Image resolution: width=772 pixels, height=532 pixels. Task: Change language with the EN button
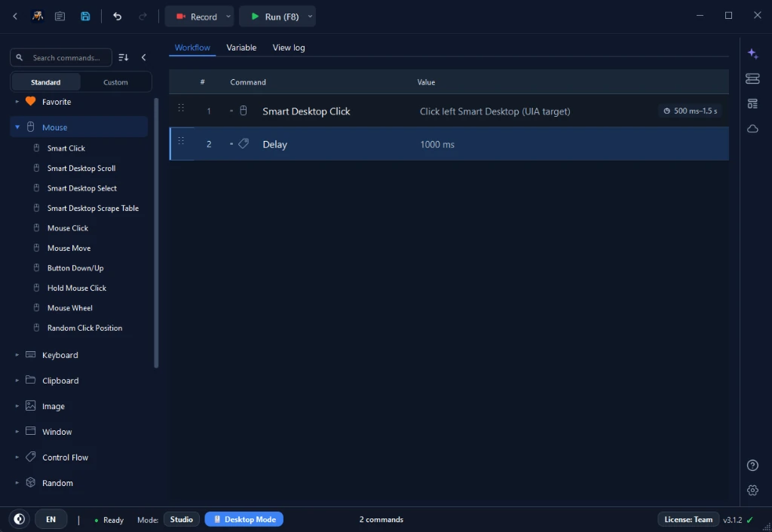pos(51,519)
